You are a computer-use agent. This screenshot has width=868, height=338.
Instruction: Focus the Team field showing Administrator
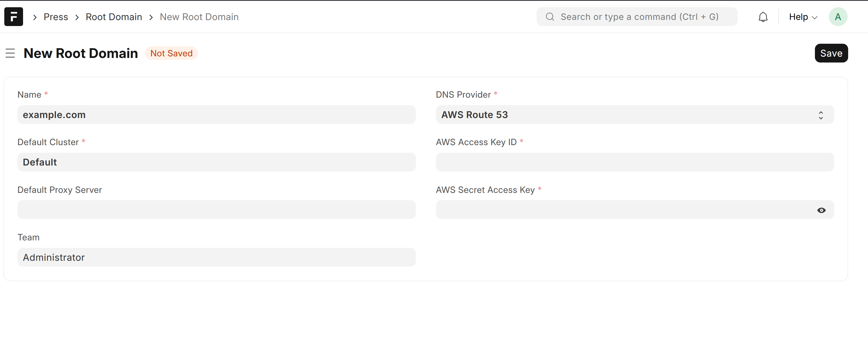pyautogui.click(x=216, y=257)
